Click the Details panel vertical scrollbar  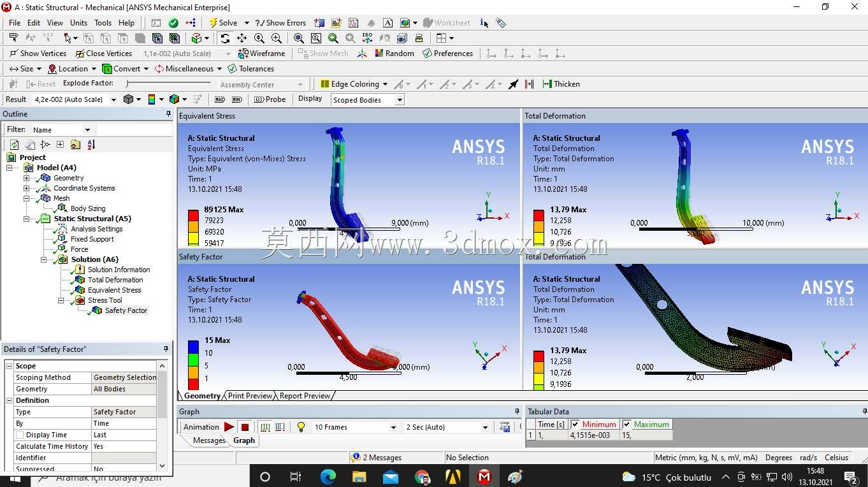(163, 416)
